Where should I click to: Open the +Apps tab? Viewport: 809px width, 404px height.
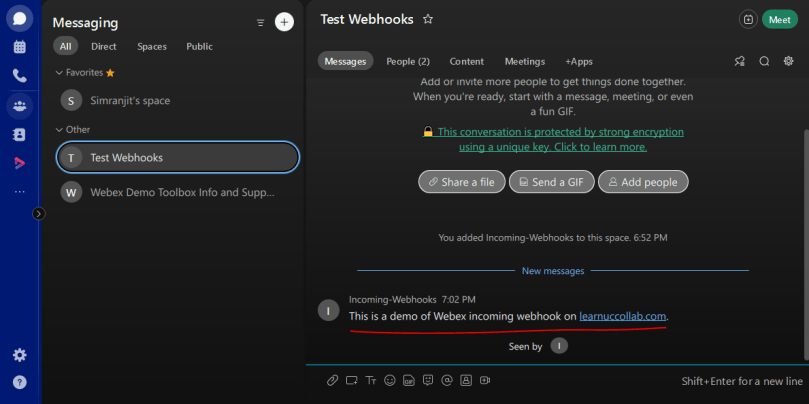(x=579, y=61)
